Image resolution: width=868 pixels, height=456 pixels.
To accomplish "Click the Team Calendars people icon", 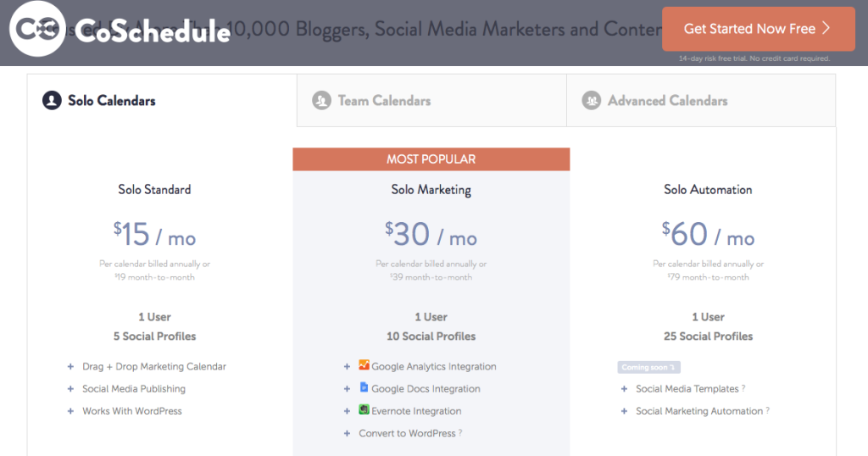I will [x=321, y=101].
